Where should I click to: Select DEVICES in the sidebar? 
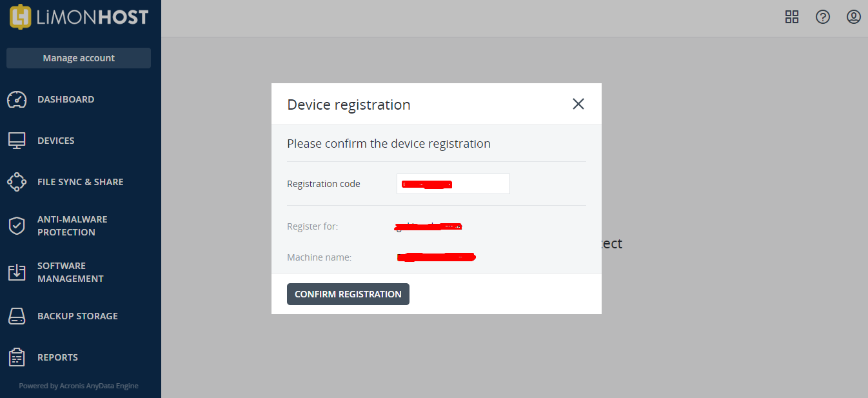click(56, 141)
